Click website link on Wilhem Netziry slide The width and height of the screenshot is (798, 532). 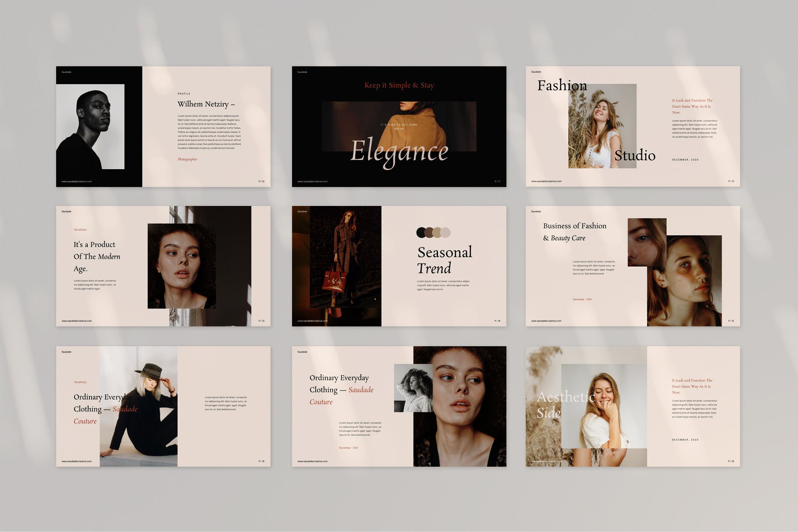coord(77,181)
